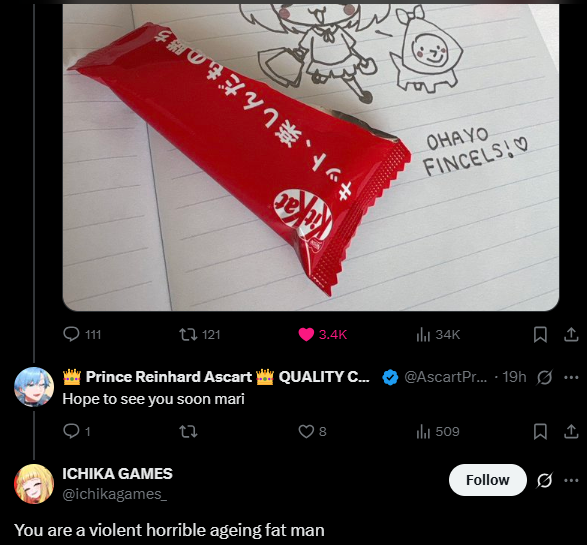The height and width of the screenshot is (545, 587).
Task: Share Prince Reinhard Ascart's reply
Action: (x=571, y=431)
